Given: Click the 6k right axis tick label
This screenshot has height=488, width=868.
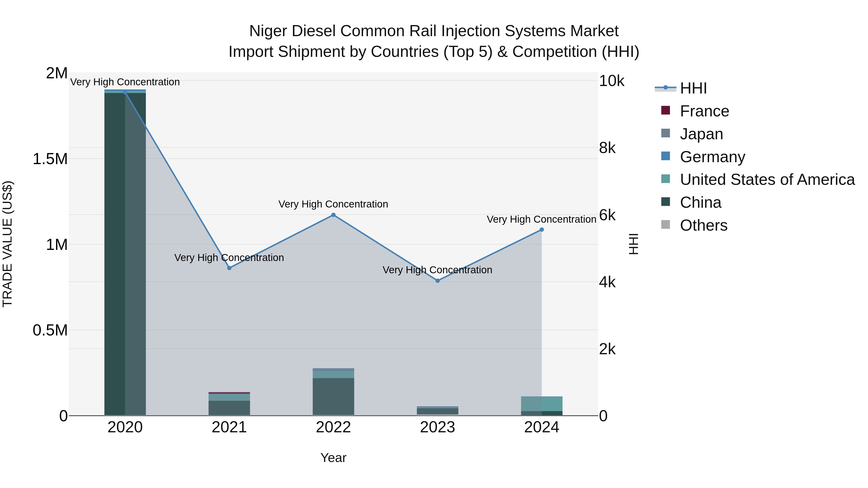Looking at the screenshot, I should pos(607,215).
